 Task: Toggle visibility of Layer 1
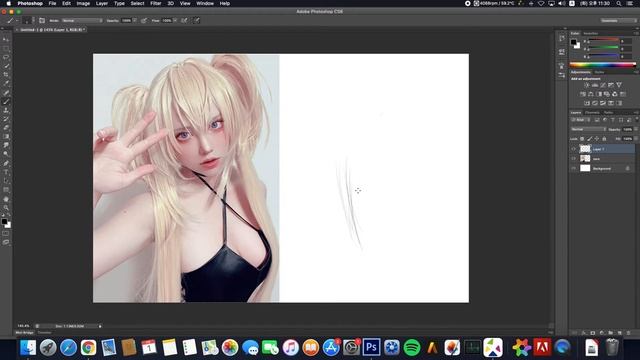[x=573, y=149]
